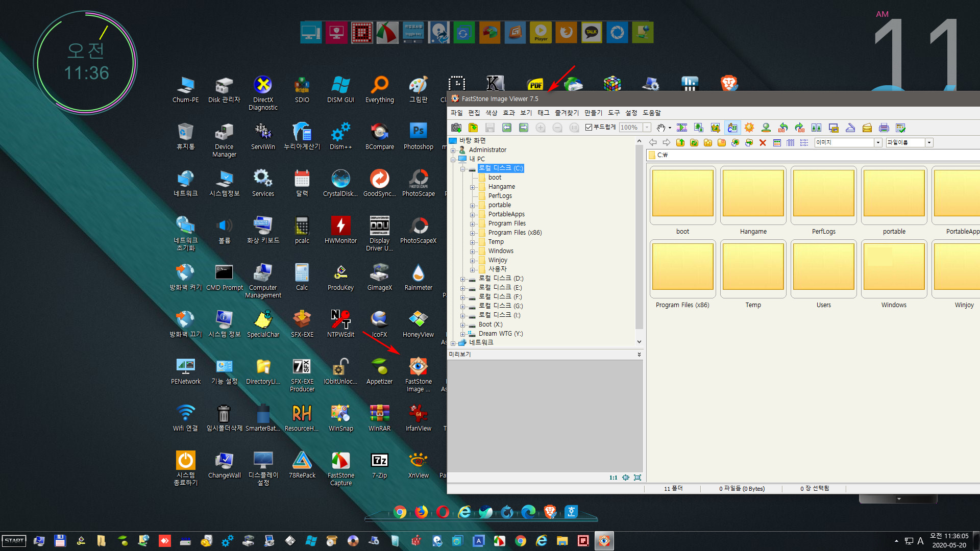Open the hand tool dropdown arrow

(670, 128)
